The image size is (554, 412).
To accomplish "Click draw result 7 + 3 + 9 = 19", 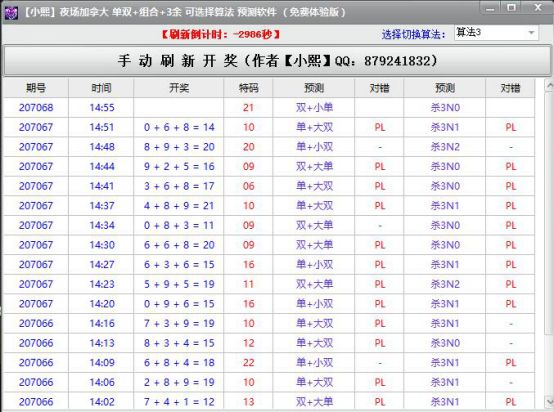I will pos(179,323).
